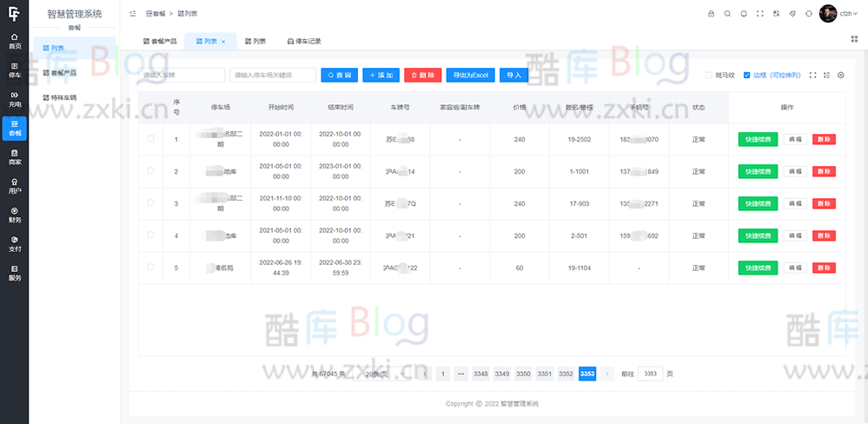This screenshot has height=424, width=868.
Task: Open table column settings gear icon
Action: point(841,76)
